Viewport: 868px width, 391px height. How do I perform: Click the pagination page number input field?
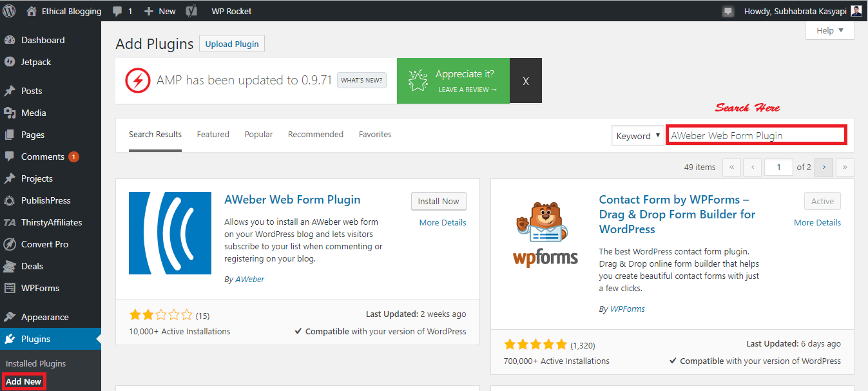[x=778, y=167]
